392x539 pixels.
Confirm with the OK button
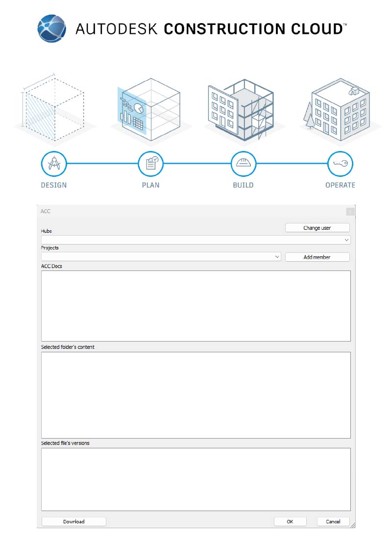pos(290,521)
